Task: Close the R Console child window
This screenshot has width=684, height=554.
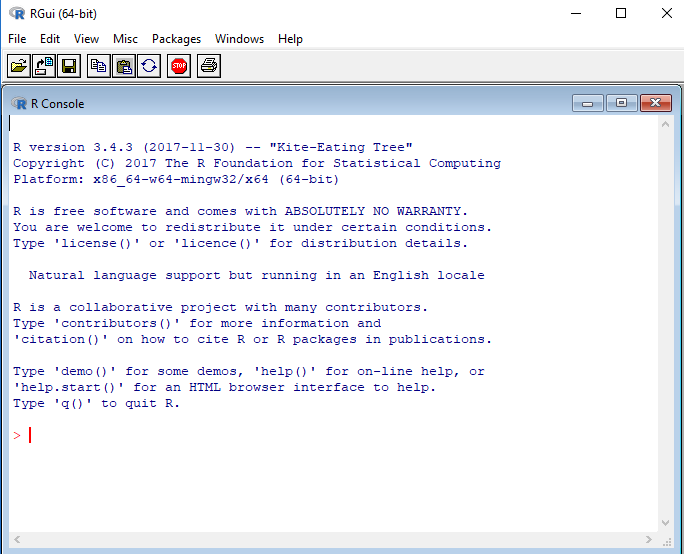Action: [656, 103]
